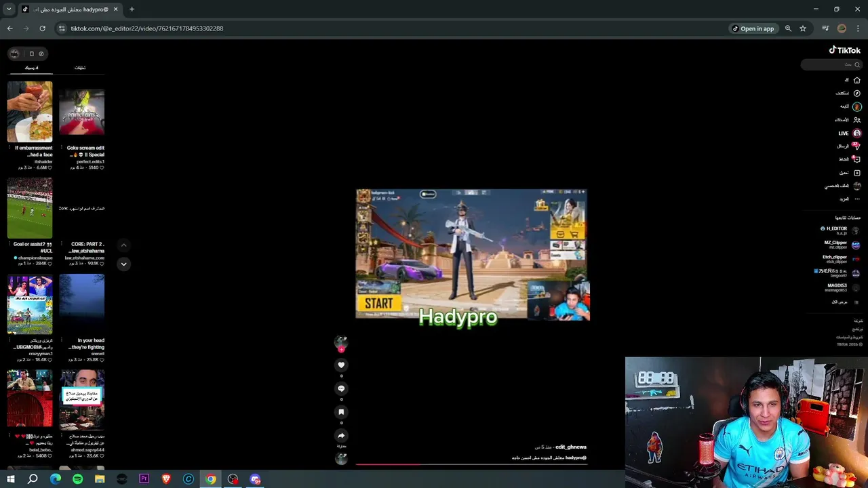Open the Explore compass icon in sidebar
The image size is (868, 488).
pos(856,93)
